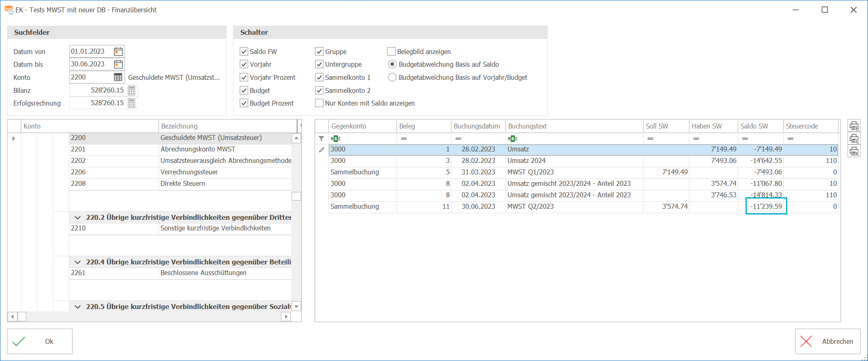Viewport: 868px width, 361px height.
Task: Click the equals filter operator under Haben SW
Action: (x=696, y=139)
